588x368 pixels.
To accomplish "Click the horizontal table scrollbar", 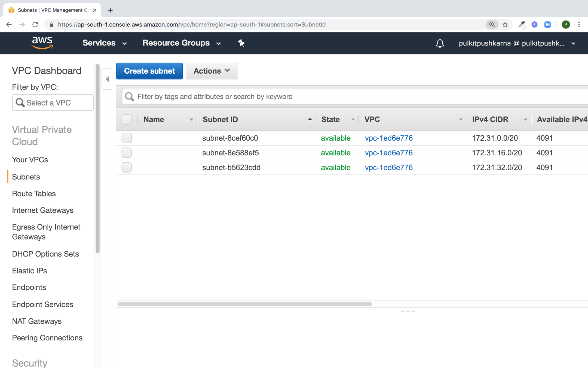I will pos(244,304).
